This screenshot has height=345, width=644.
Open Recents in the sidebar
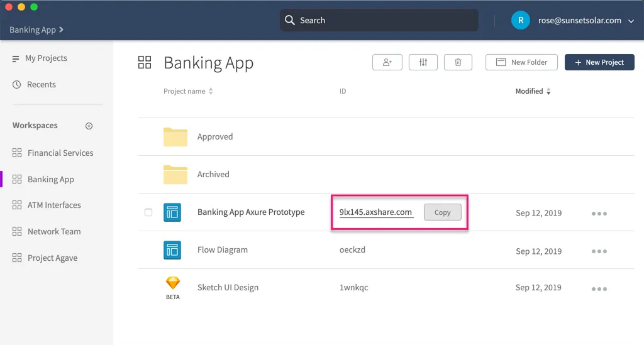[41, 85]
